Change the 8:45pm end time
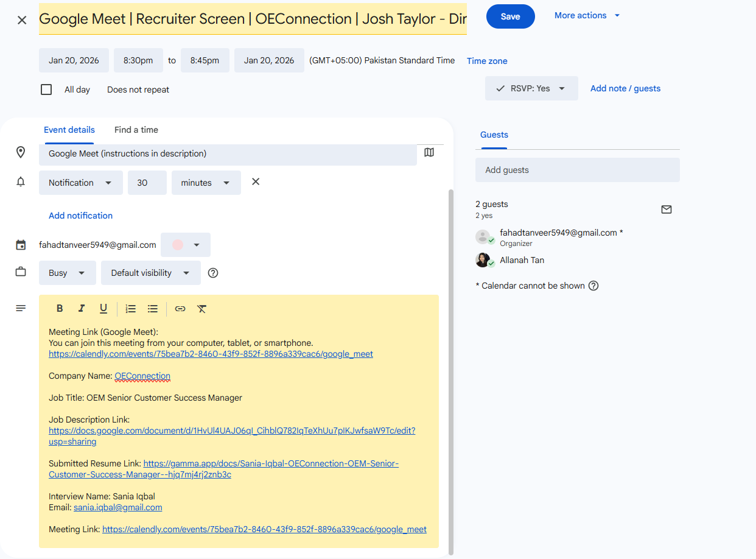The height and width of the screenshot is (559, 756). tap(205, 60)
